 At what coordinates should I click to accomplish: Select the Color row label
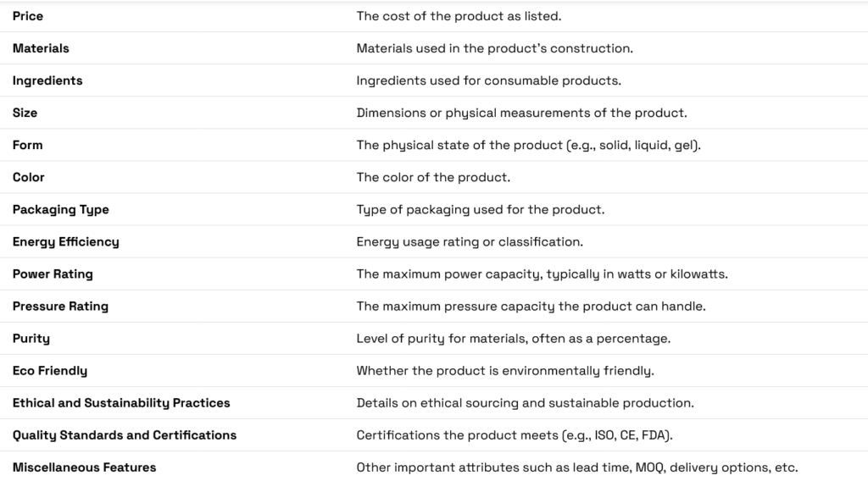pyautogui.click(x=28, y=177)
